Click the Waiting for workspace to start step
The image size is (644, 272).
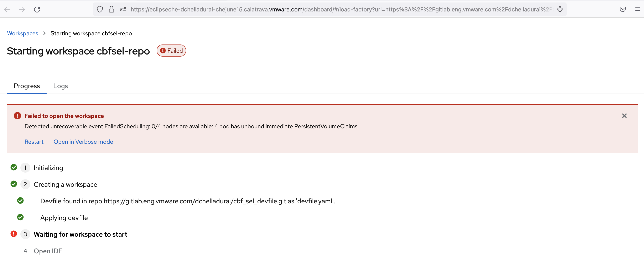pos(80,234)
